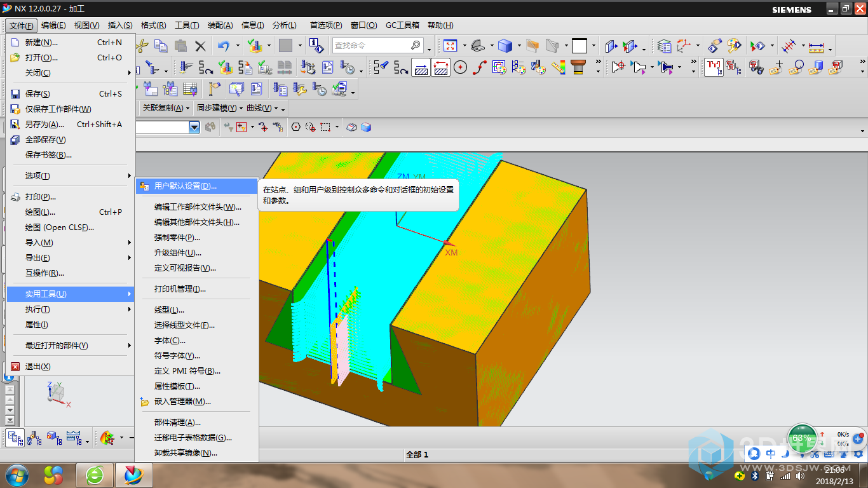868x488 pixels.
Task: Click the red circle target point icon
Action: pyautogui.click(x=460, y=67)
